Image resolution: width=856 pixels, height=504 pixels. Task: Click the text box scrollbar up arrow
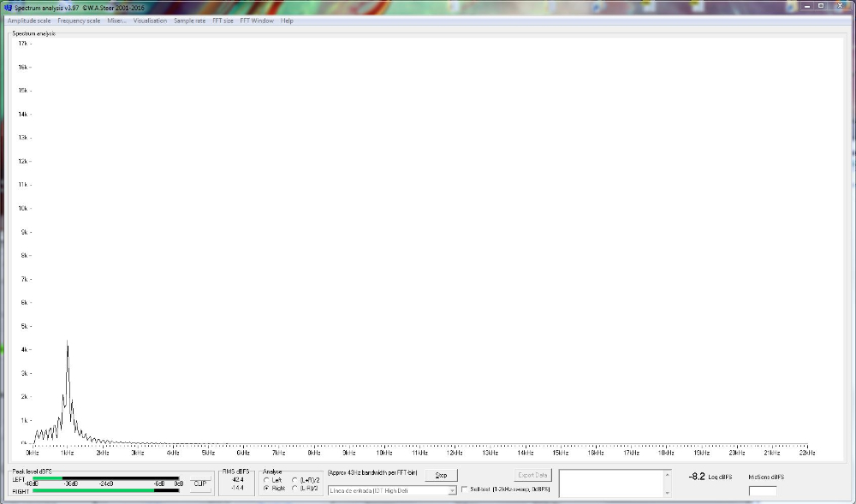(x=667, y=475)
